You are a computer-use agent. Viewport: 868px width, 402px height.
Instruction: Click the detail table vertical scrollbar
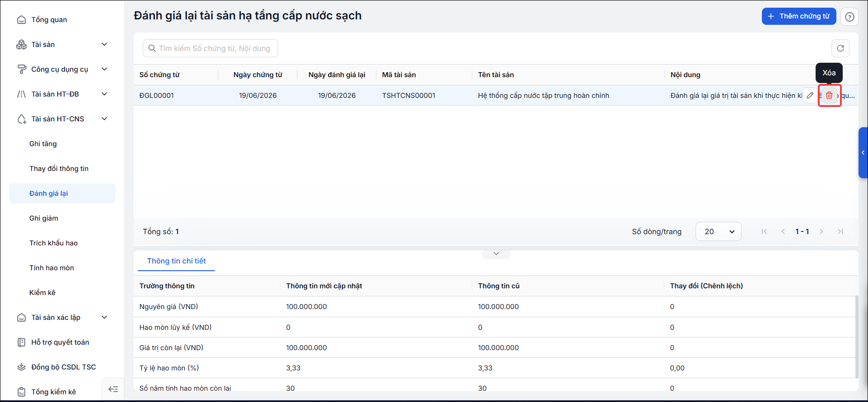(856, 337)
